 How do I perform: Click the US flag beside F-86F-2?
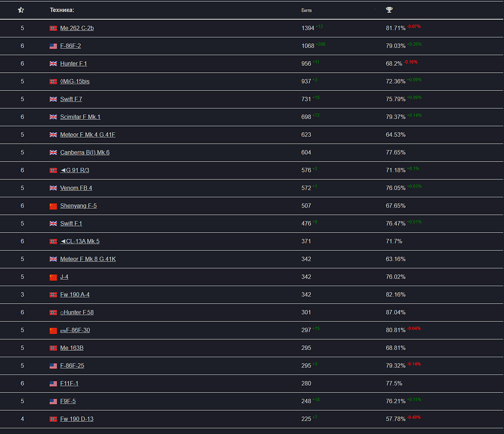(x=53, y=46)
